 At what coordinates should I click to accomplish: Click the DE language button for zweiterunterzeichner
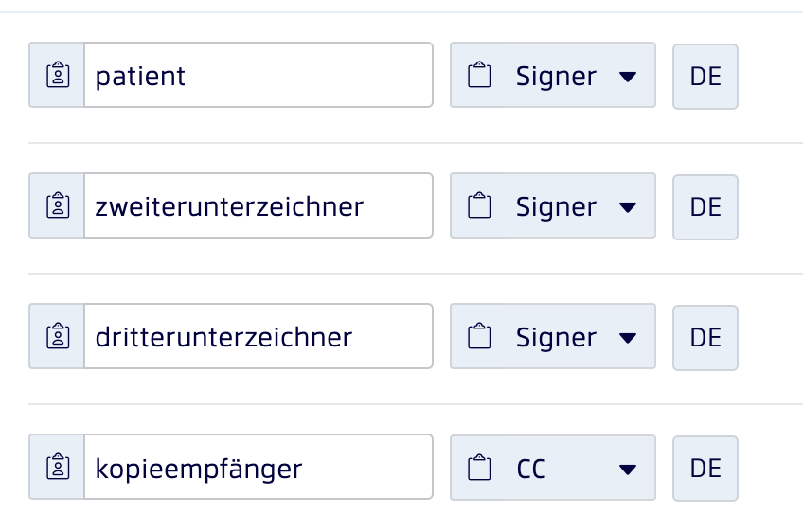pos(705,207)
